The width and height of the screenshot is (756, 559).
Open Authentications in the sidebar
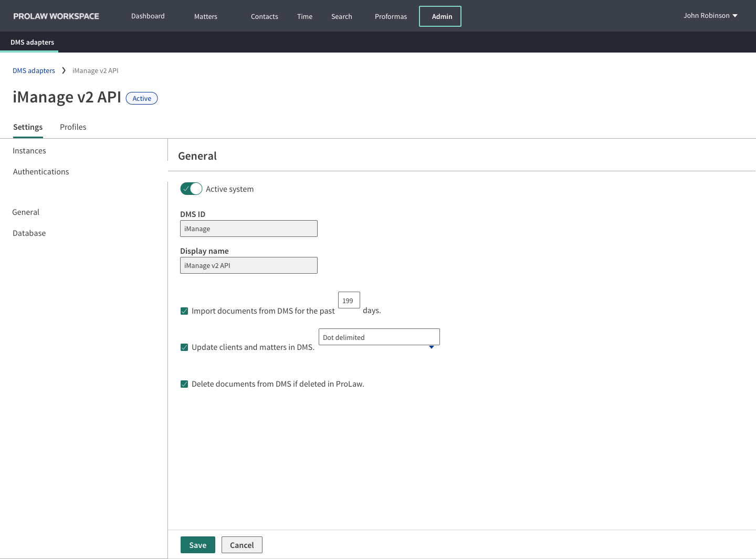point(41,172)
